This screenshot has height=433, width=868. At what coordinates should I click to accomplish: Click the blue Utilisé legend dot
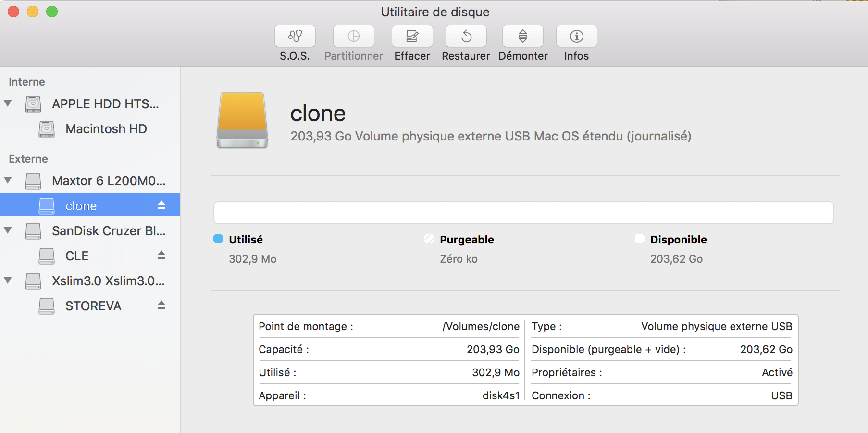click(218, 239)
